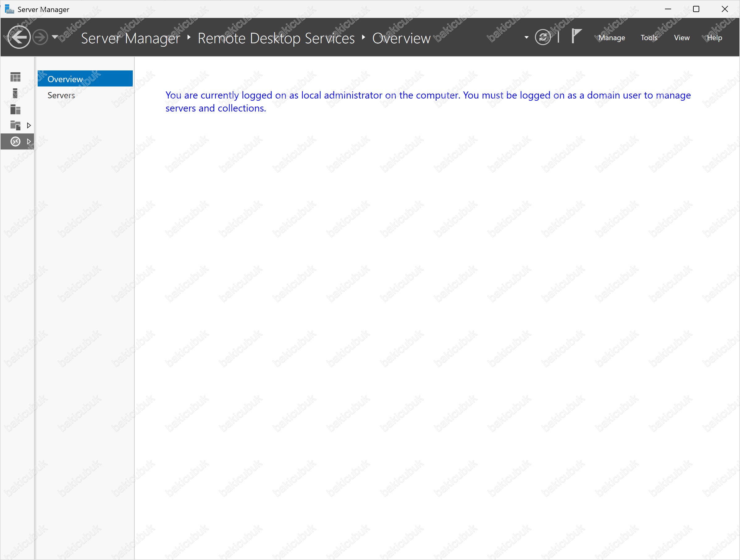Screen dimensions: 740x560
Task: Open the View menu
Action: tap(681, 38)
